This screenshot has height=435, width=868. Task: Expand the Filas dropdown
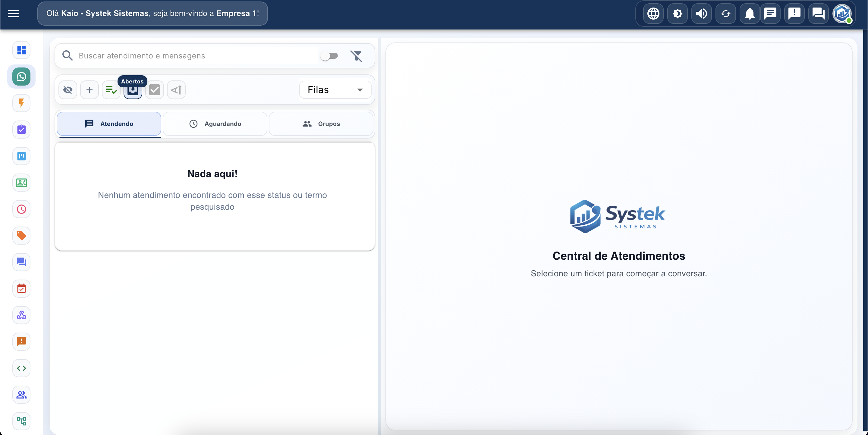pos(335,90)
